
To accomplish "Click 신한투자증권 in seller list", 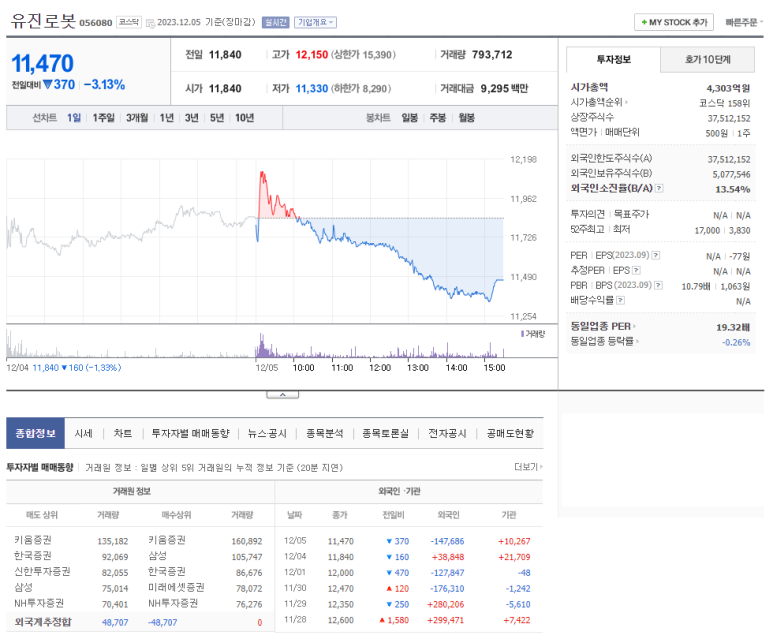I will [42, 571].
